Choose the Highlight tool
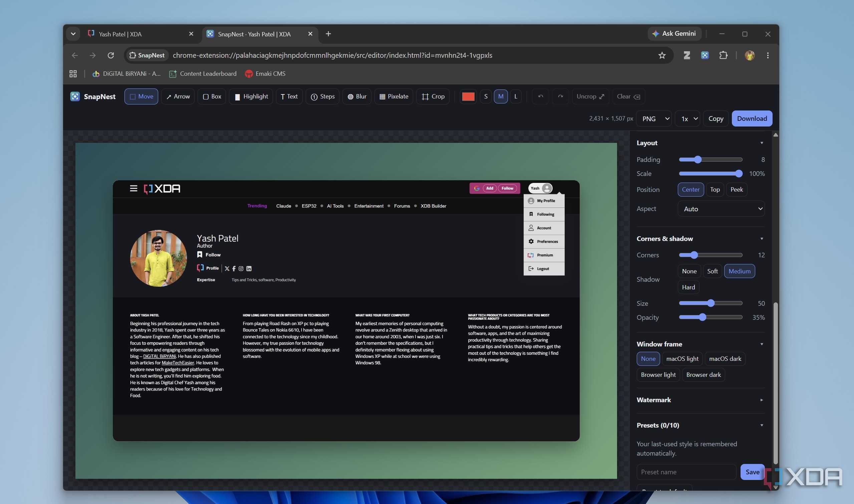Image resolution: width=854 pixels, height=504 pixels. click(251, 96)
